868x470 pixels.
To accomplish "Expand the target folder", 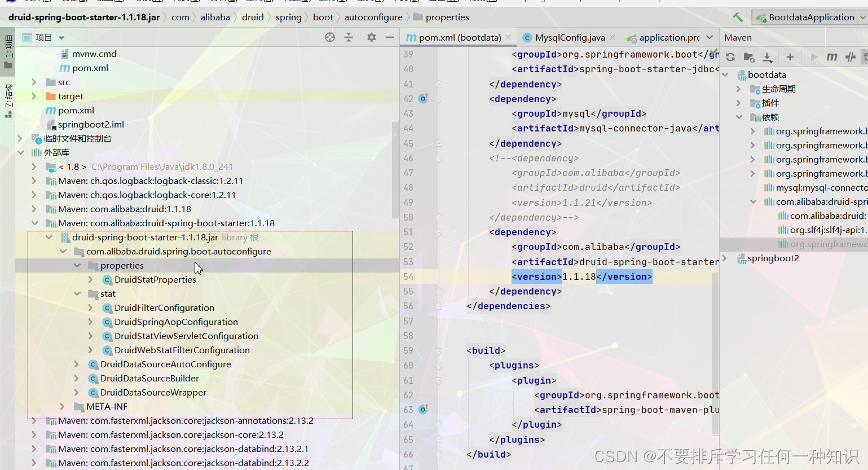I will click(x=34, y=96).
